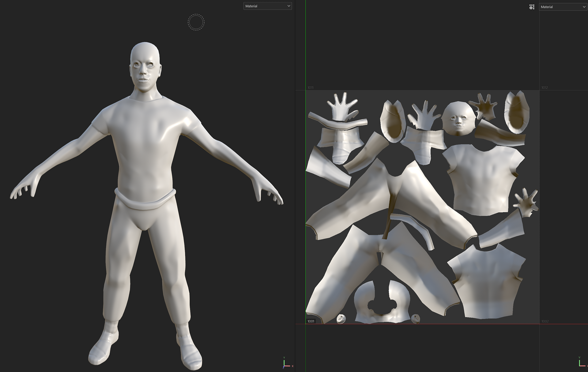
Task: Click the character's head in 3D viewport
Action: pos(145,66)
